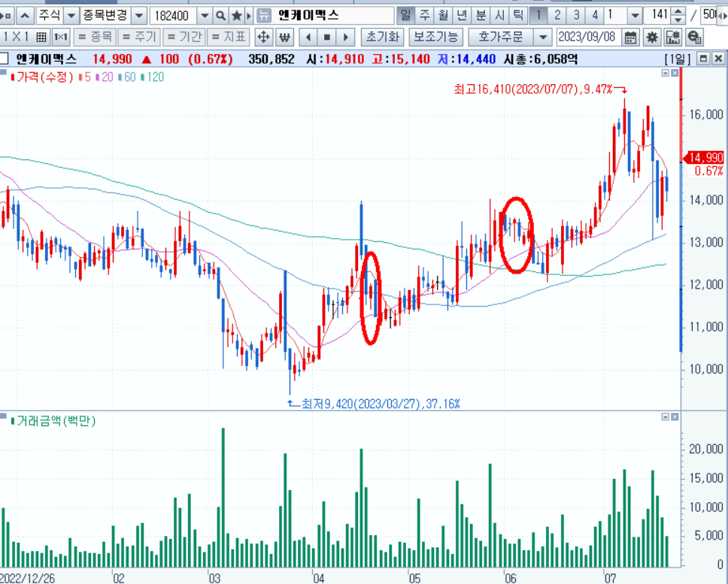Close the price chart pane with small x

point(675,74)
